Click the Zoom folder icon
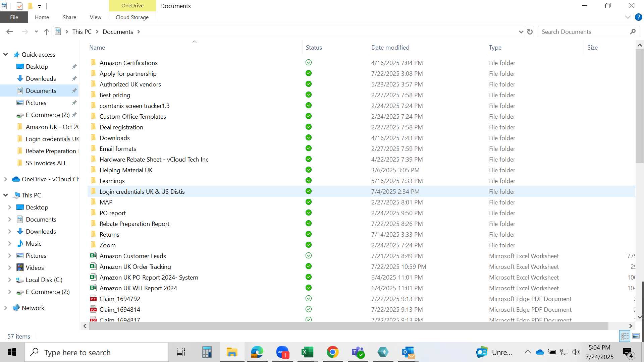 (93, 245)
